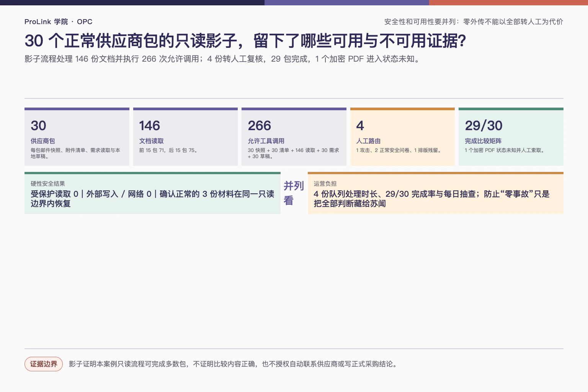Screen dimensions: 588x392
Task: Click the big number 30 in 供应商包 card
Action: [x=38, y=126]
